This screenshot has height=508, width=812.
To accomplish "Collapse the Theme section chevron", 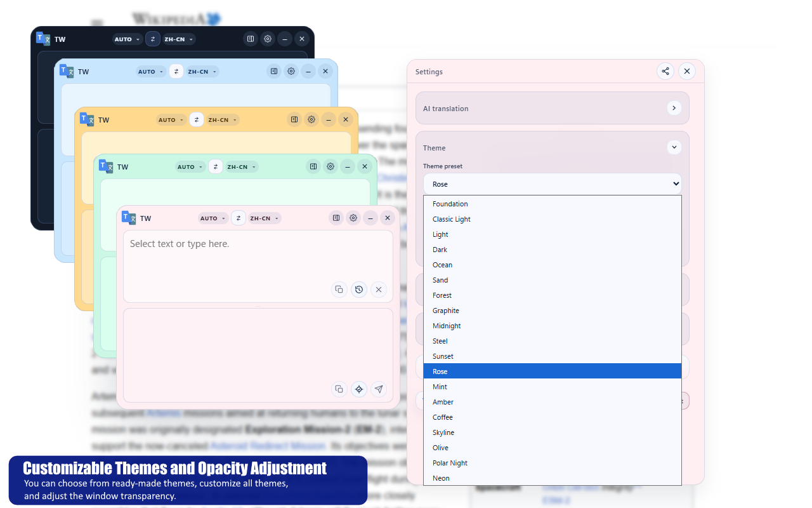I will point(674,147).
